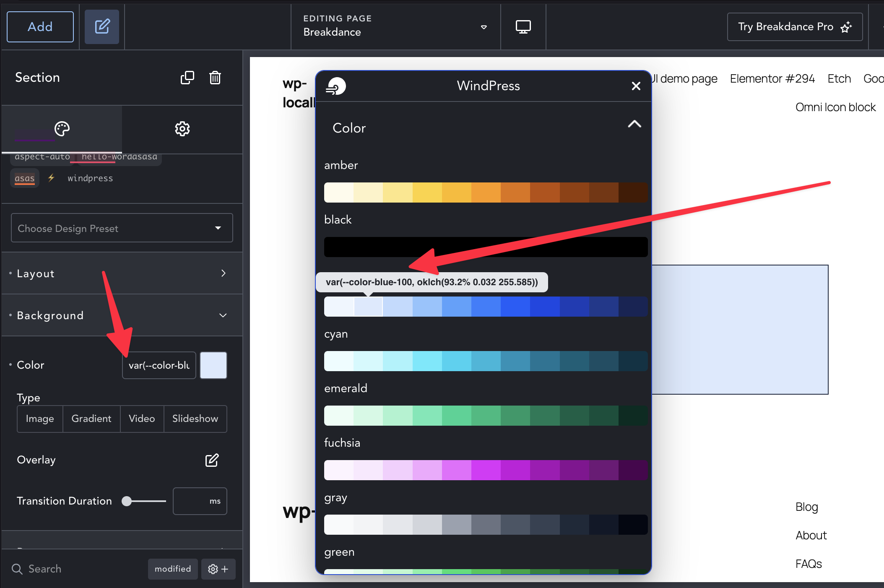Click the demo page nav link
Screen dimensions: 884x588
[685, 78]
